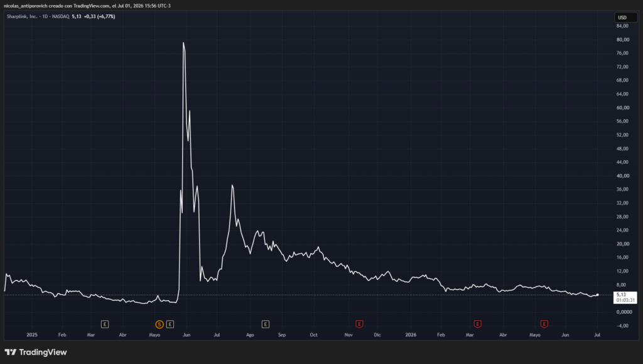This screenshot has height=364, width=643.
Task: Click the 16,00 price axis label
Action: point(622,257)
